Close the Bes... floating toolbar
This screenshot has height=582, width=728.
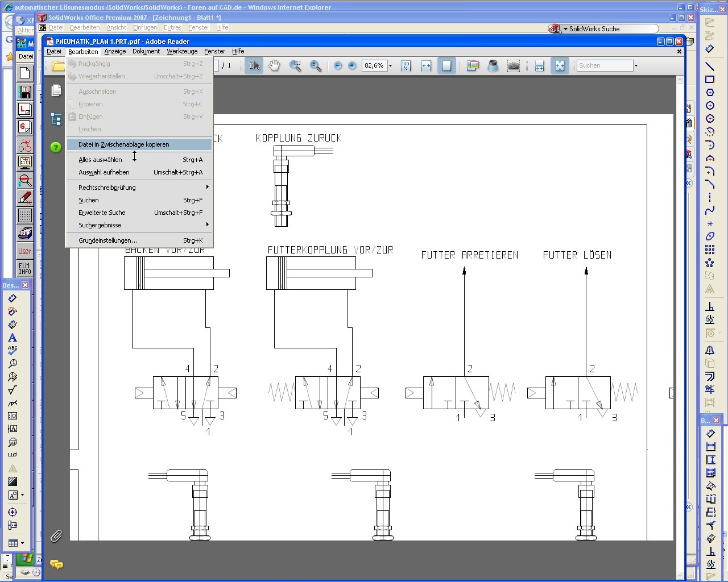25,285
